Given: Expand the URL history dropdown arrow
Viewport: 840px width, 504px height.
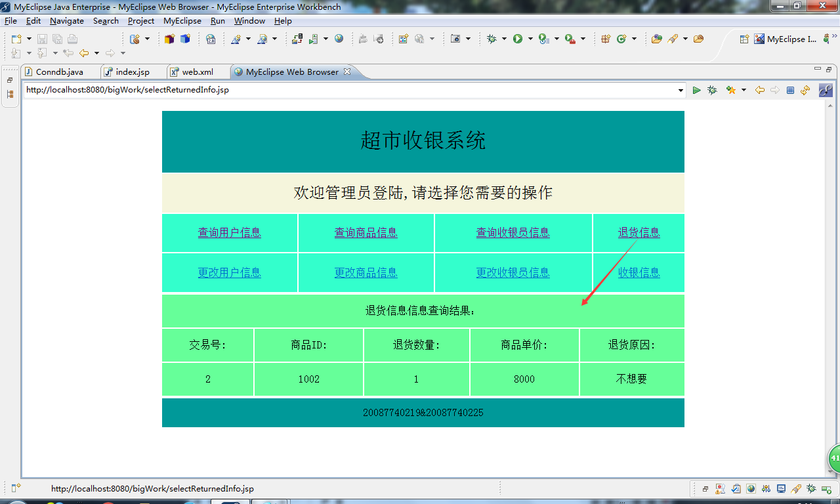Looking at the screenshot, I should 681,91.
